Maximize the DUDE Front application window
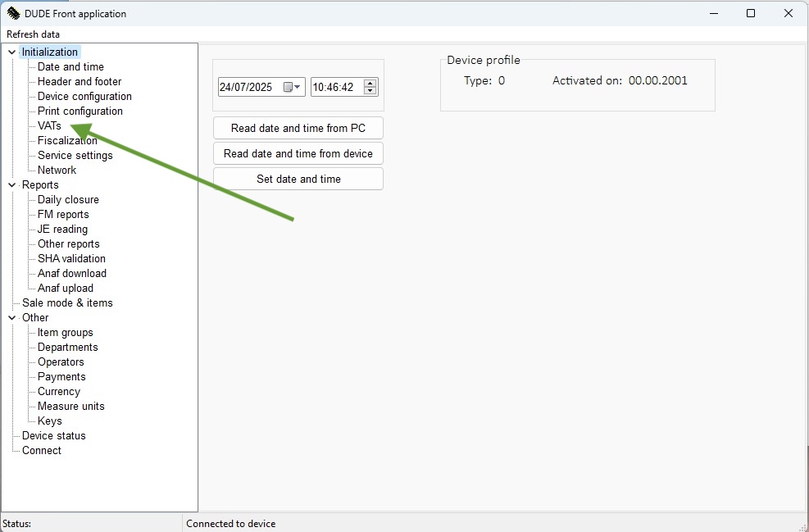Image resolution: width=809 pixels, height=532 pixels. click(x=751, y=13)
